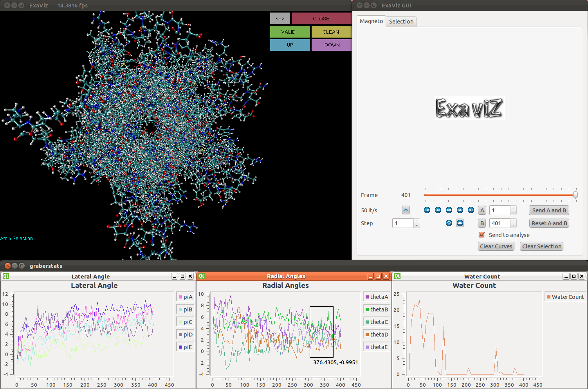
Task: Click the speed up chevron button
Action: click(406, 210)
